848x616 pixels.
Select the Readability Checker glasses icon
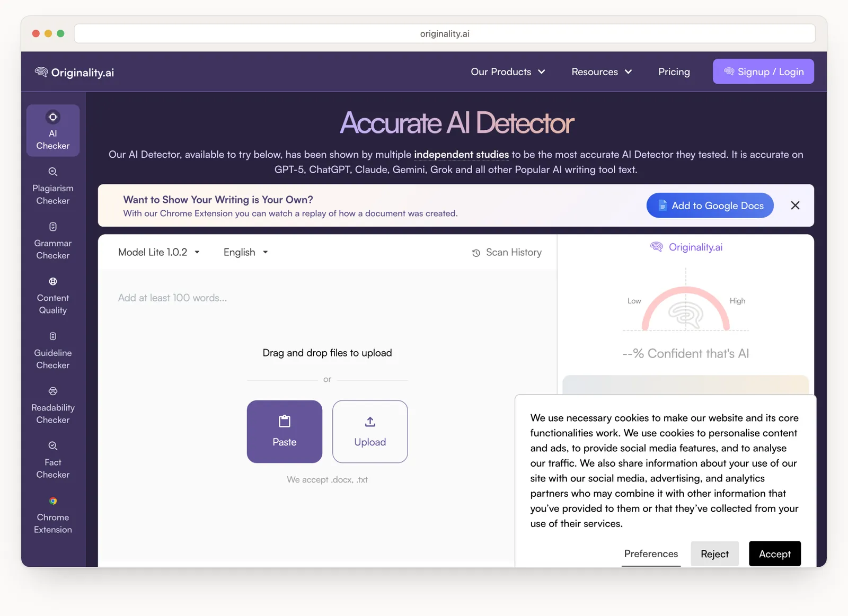53,391
